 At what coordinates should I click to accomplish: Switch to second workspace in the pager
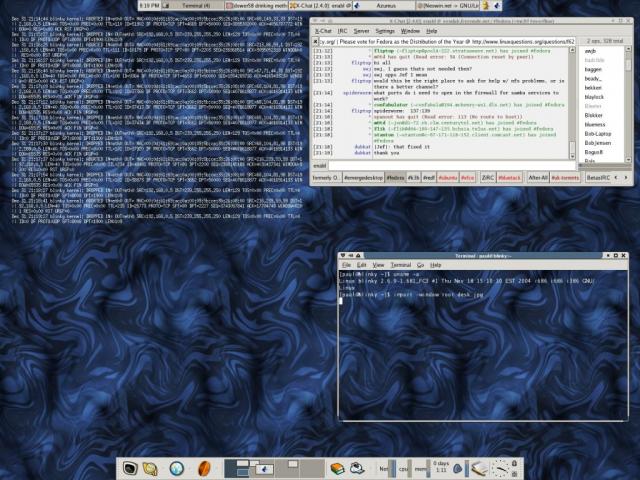262,468
